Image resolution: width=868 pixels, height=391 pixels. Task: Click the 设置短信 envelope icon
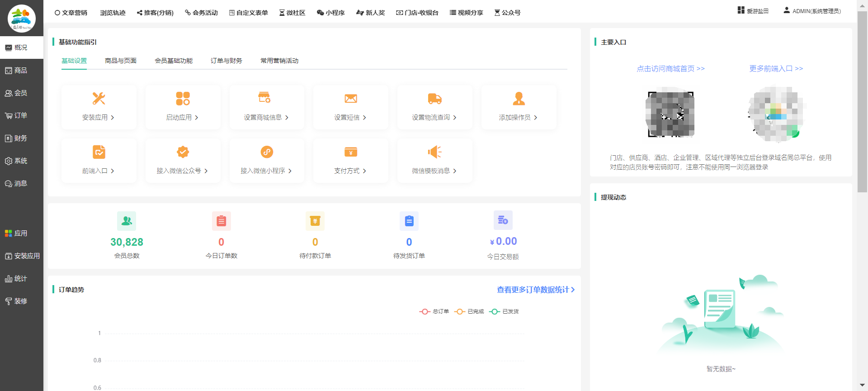pos(351,99)
